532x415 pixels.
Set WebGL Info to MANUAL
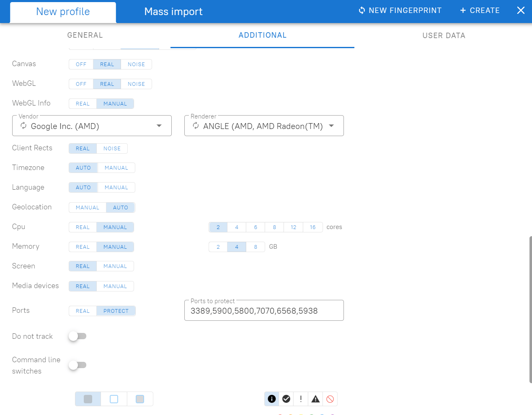[x=115, y=103]
